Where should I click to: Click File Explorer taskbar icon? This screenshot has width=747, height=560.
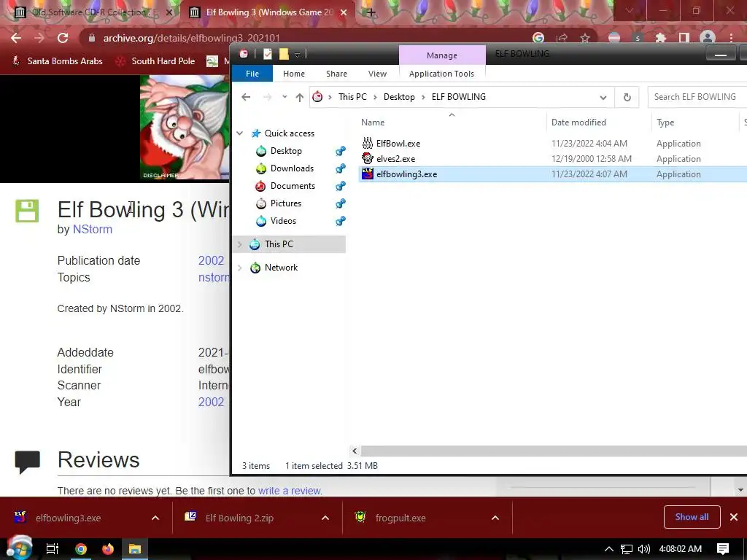[135, 549]
